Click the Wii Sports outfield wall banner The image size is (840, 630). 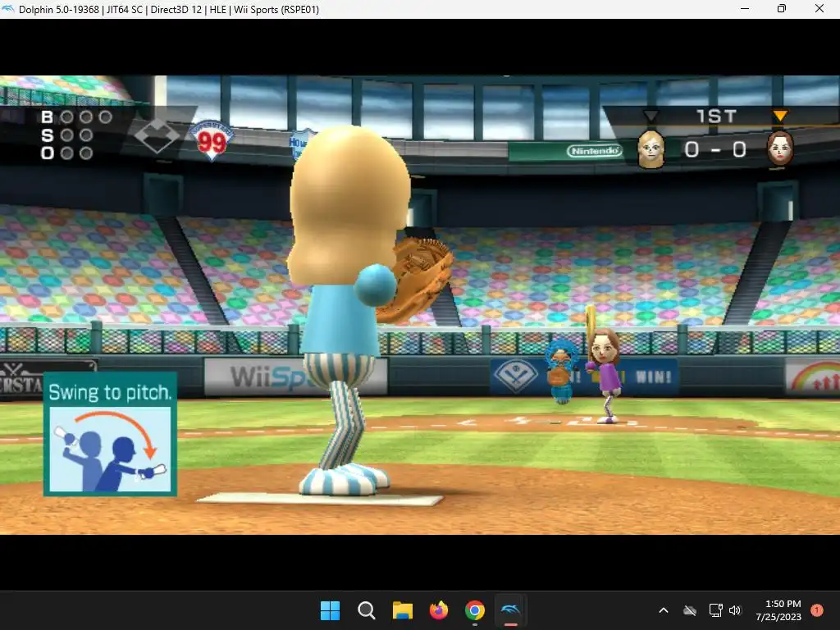(295, 376)
